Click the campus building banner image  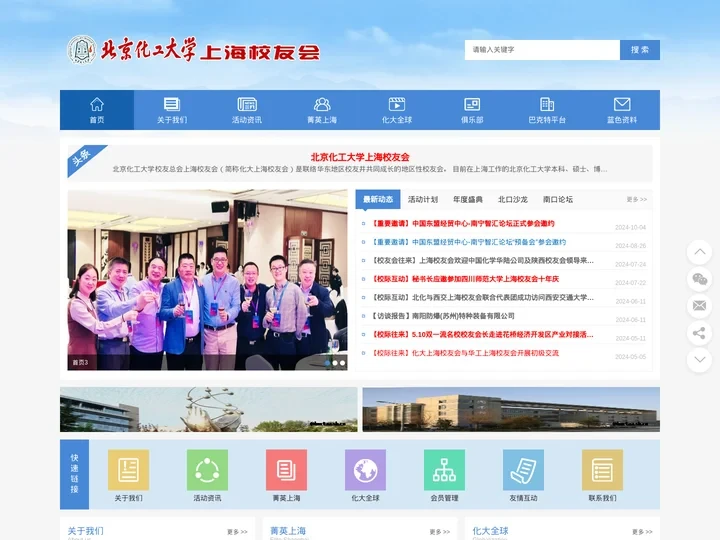pos(511,410)
